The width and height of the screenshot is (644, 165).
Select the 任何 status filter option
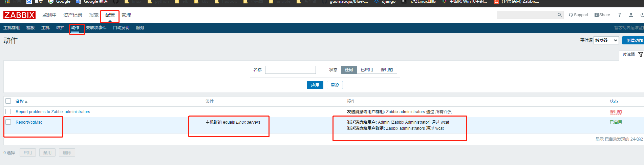click(x=349, y=70)
